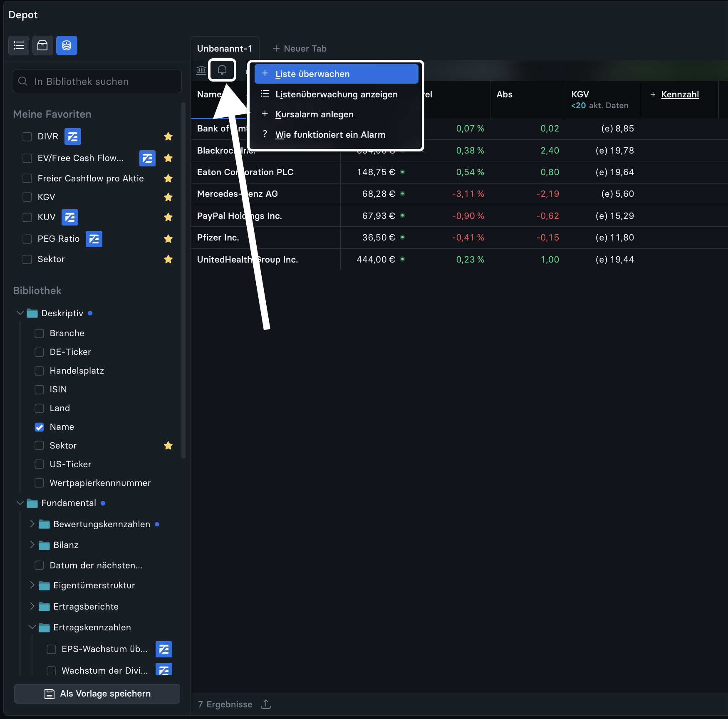This screenshot has width=728, height=719.
Task: Collapse the Fundamental folder chevron
Action: click(20, 503)
